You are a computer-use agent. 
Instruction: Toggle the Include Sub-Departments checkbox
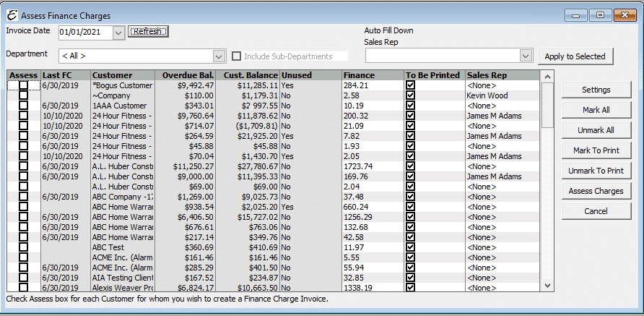[x=236, y=56]
